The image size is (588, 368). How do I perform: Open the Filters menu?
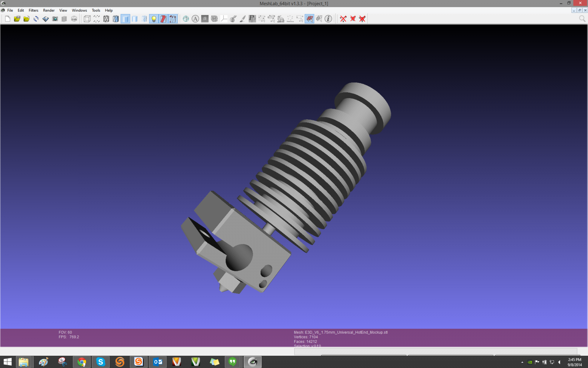(33, 10)
